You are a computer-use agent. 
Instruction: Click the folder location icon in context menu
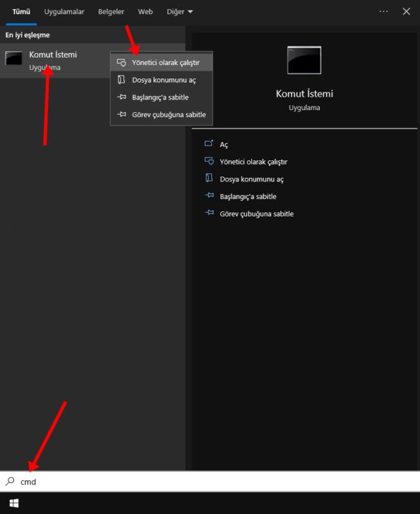(x=121, y=80)
